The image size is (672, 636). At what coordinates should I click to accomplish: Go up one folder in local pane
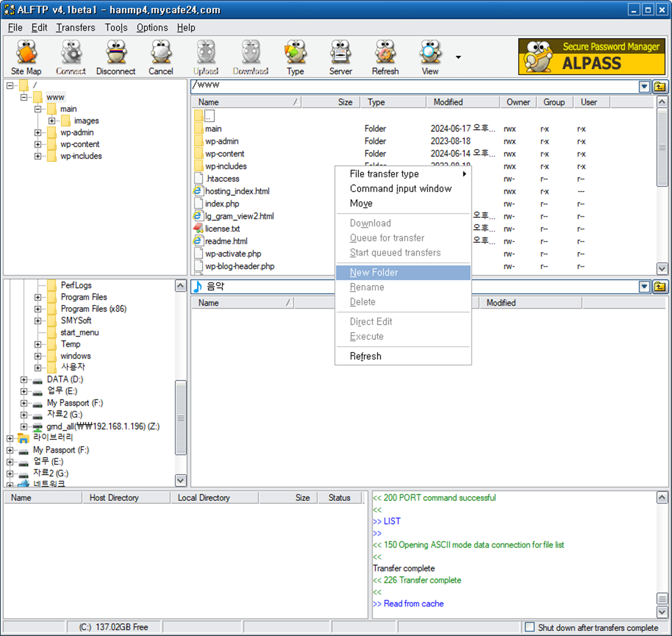[x=660, y=287]
